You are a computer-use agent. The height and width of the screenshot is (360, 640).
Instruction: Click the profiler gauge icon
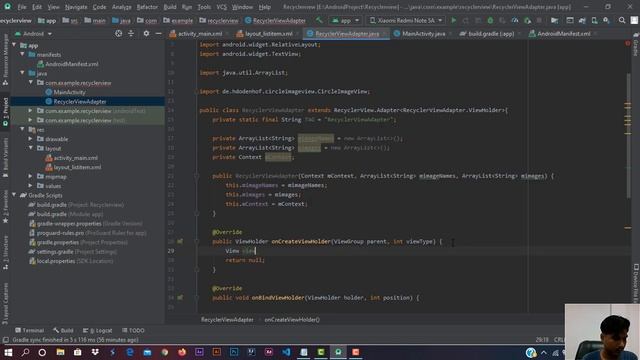coord(515,20)
